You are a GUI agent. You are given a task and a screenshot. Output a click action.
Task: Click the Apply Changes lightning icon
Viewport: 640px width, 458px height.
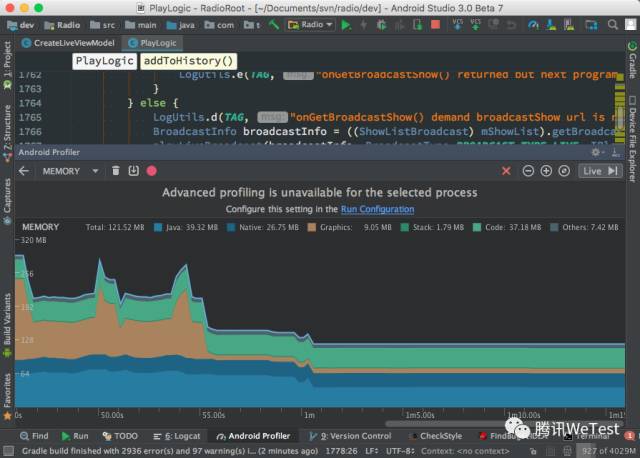pos(363,25)
